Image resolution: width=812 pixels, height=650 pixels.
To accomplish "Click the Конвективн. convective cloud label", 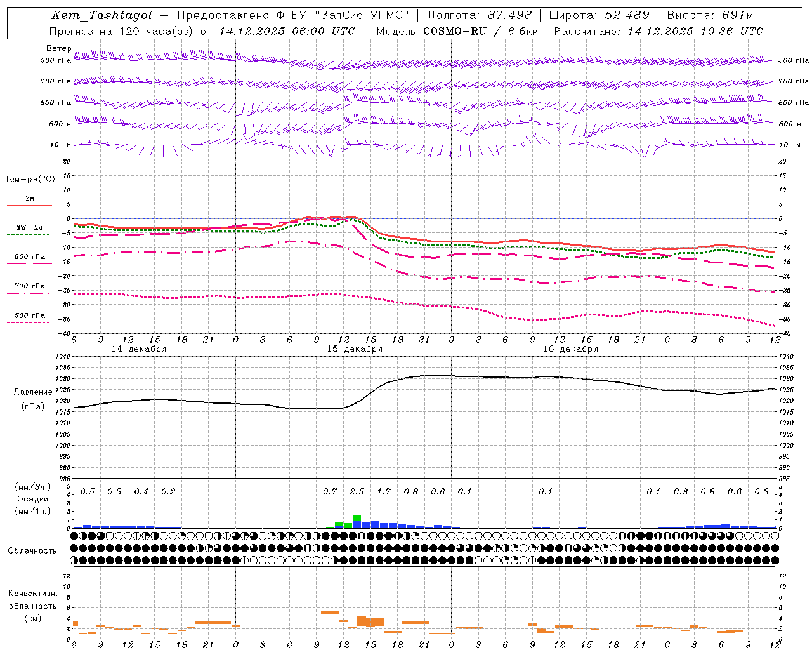I will pyautogui.click(x=32, y=594).
